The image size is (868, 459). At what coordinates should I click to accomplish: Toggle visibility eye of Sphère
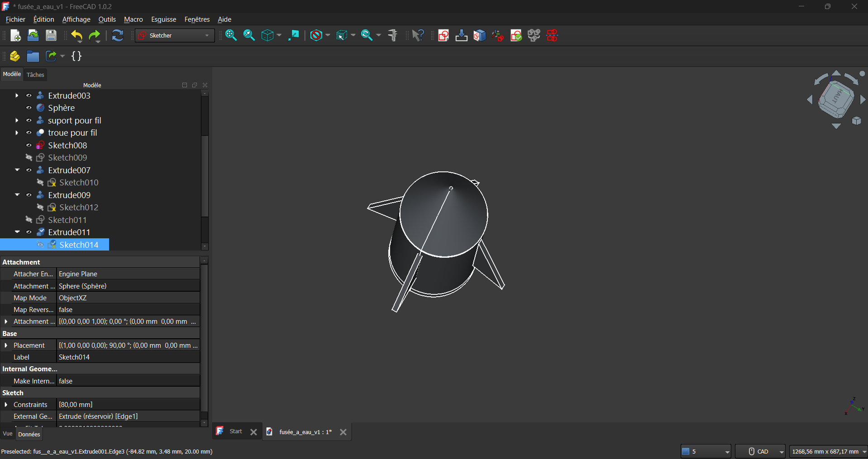[29, 108]
